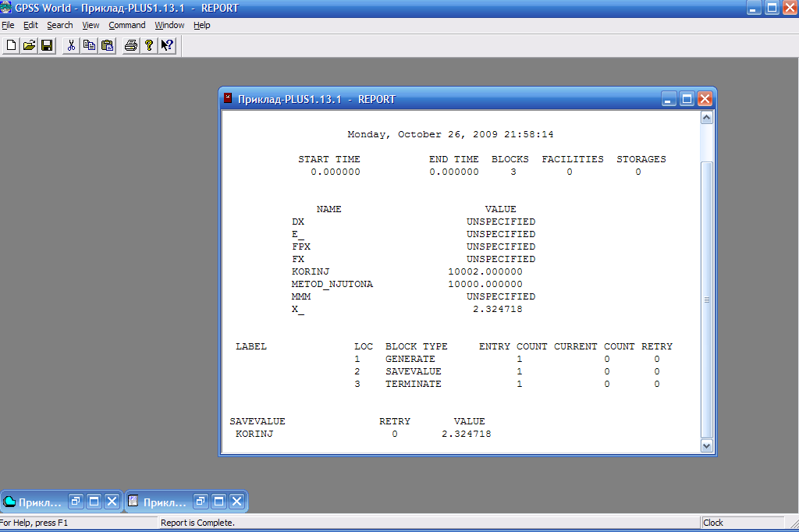This screenshot has height=532, width=799.
Task: Click the KORINJ savevalue entry at bottom
Action: 254,434
